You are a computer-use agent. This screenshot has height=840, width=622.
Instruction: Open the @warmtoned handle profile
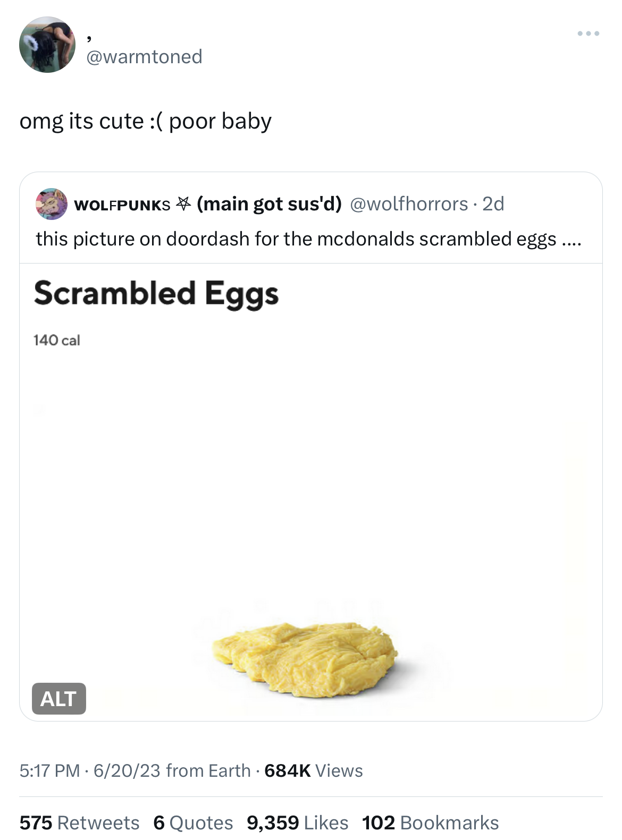[x=144, y=56]
